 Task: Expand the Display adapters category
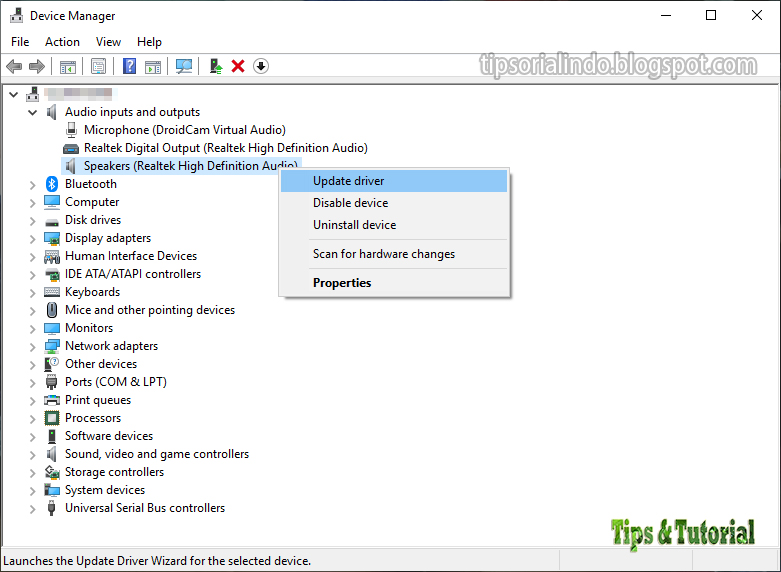(x=33, y=239)
